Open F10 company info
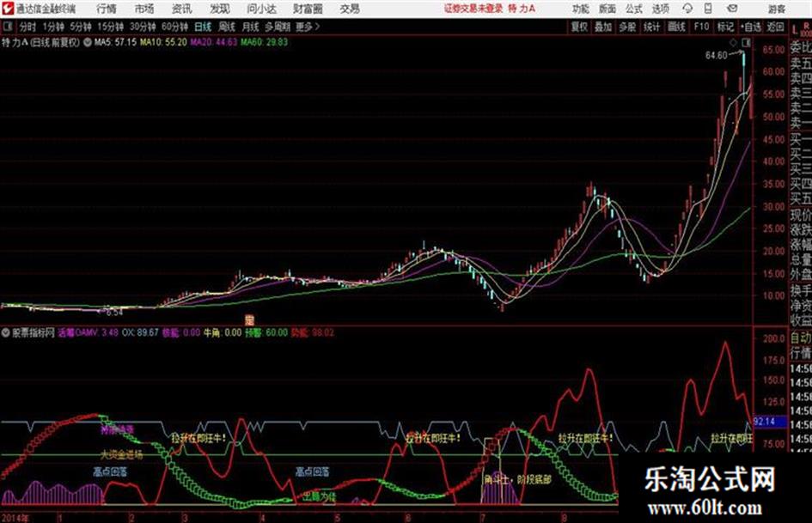The image size is (812, 523). click(701, 27)
